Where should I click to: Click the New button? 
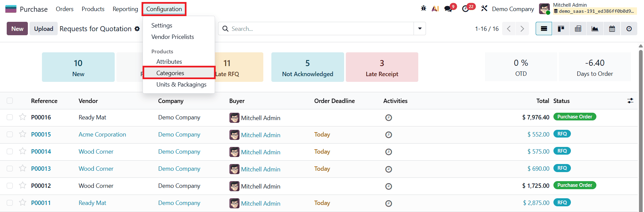tap(17, 29)
